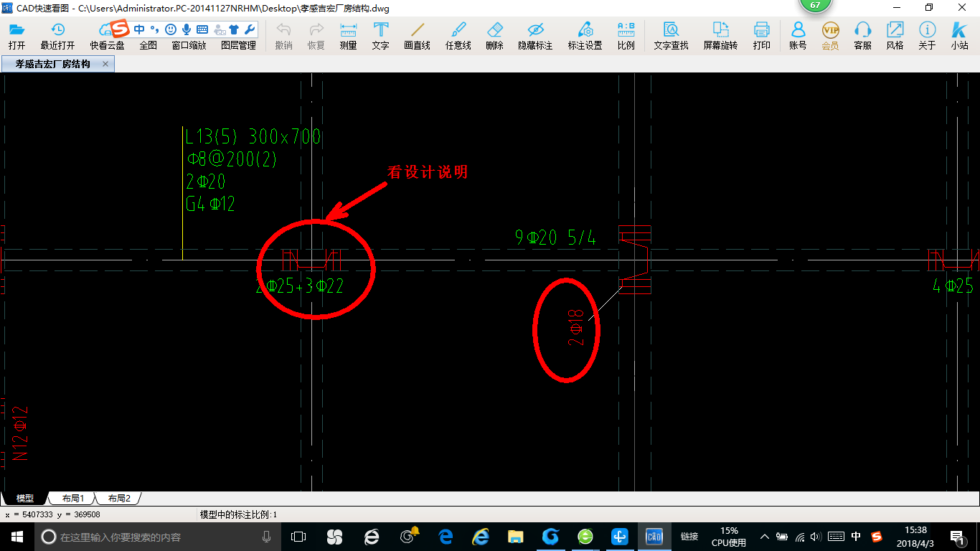
Task: Click the IME user icon with 22 badge
Action: pyautogui.click(x=220, y=29)
